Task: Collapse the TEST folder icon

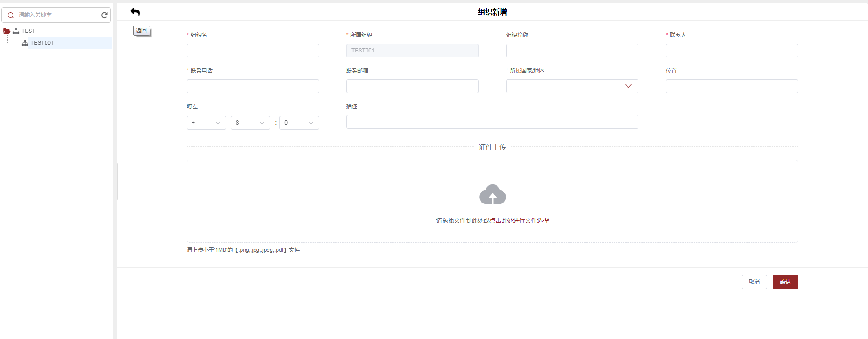Action: pyautogui.click(x=7, y=31)
